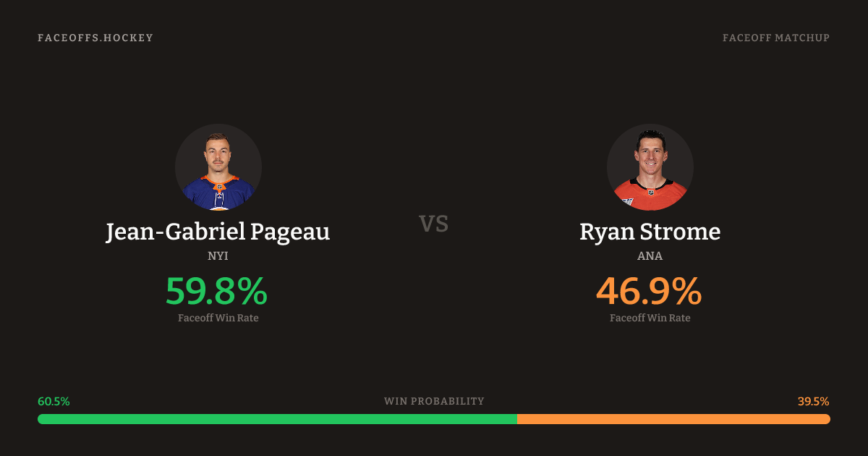Click the orange segment of probability bar
Image resolution: width=868 pixels, height=456 pixels.
coord(673,419)
